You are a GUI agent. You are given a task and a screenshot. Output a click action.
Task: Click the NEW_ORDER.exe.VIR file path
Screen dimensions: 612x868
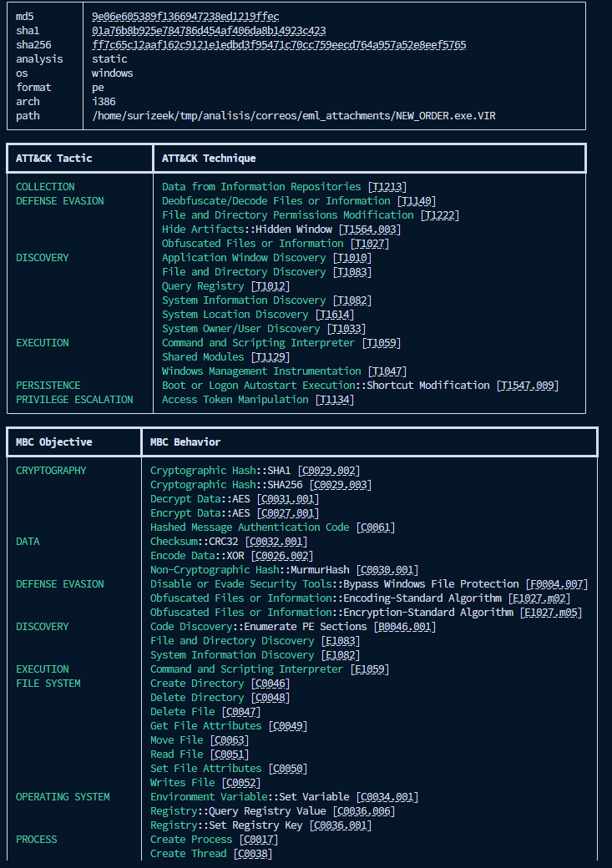294,116
